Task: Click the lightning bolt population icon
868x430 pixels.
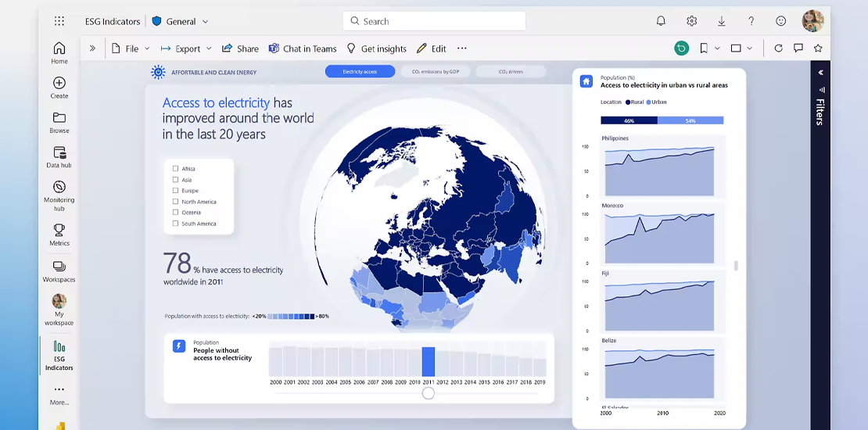Action: [x=179, y=346]
